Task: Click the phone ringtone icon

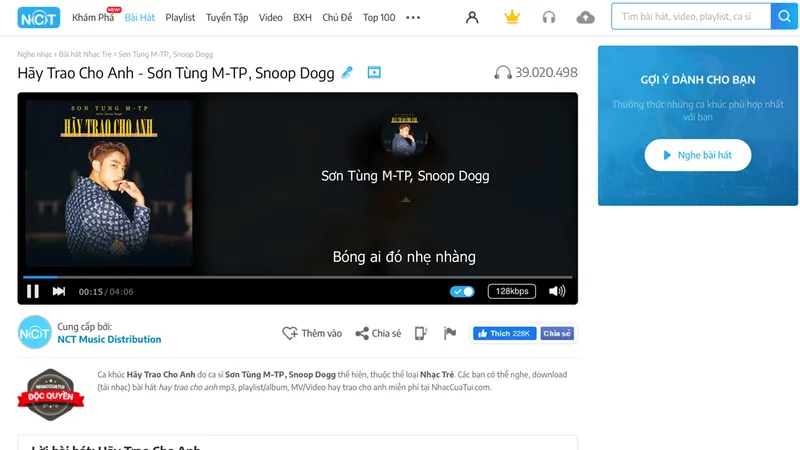Action: [x=420, y=333]
